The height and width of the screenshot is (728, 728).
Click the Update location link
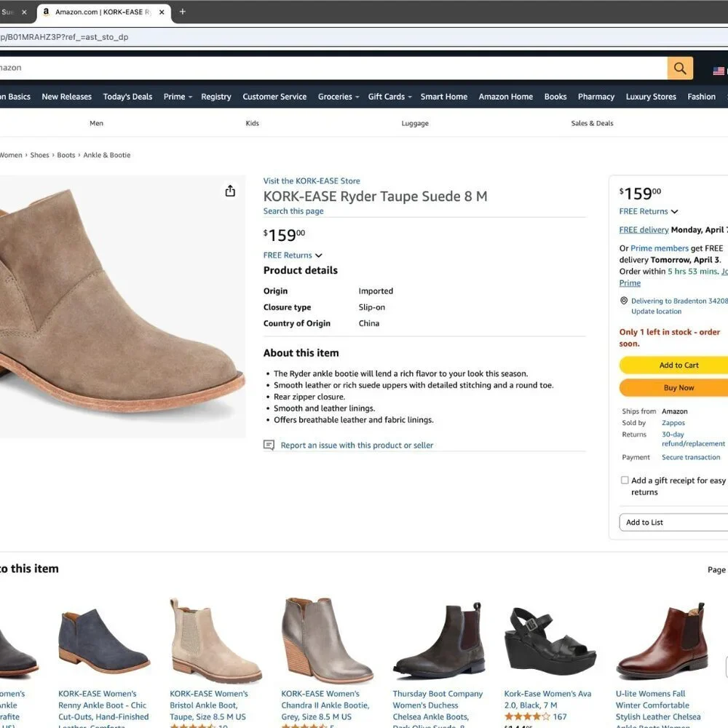click(656, 312)
